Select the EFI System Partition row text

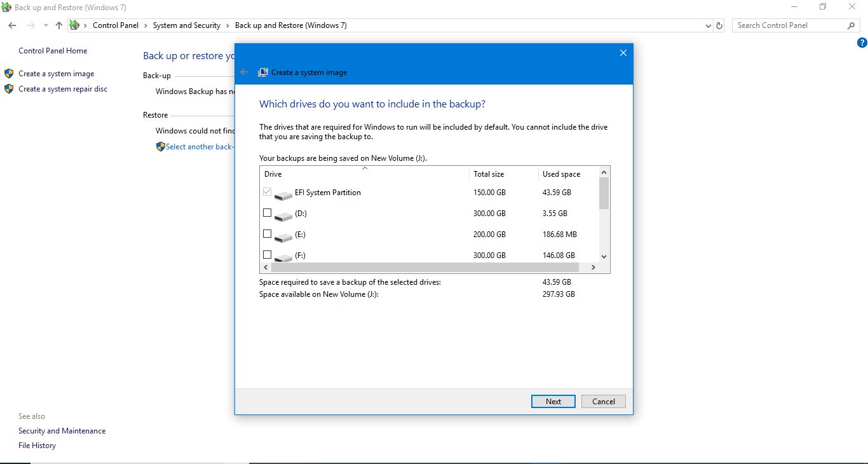pos(328,193)
